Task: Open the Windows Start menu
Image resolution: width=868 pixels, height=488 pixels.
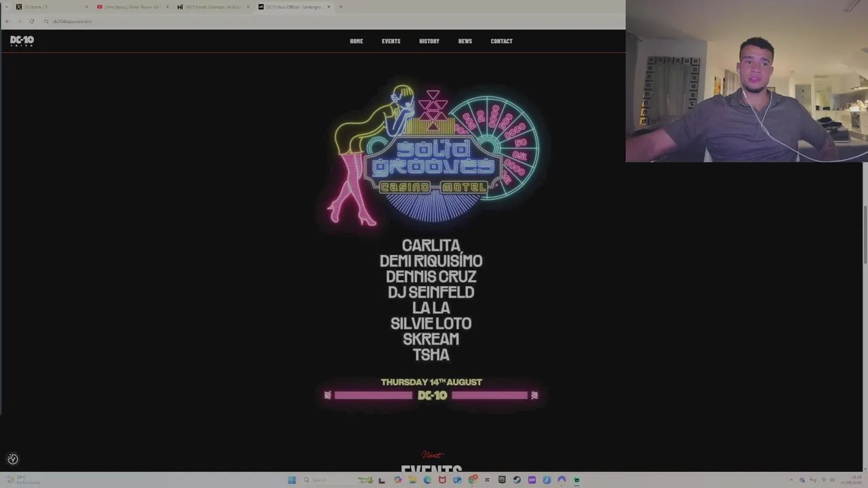Action: pyautogui.click(x=292, y=480)
